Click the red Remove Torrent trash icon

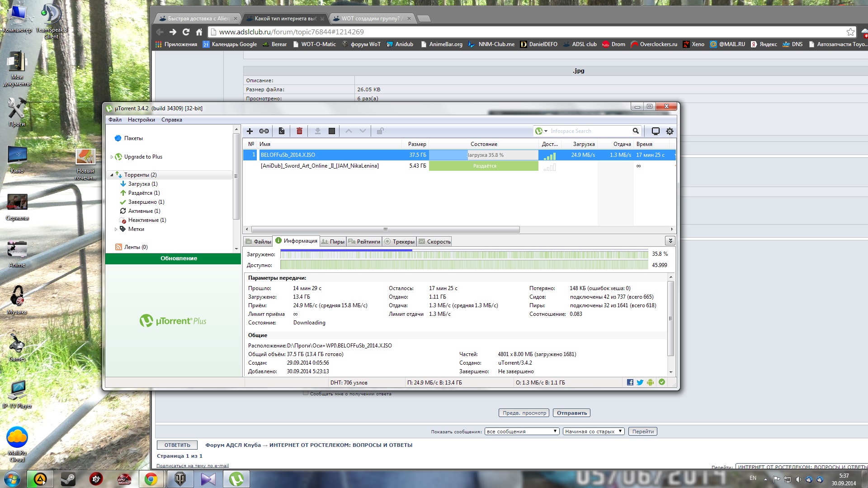click(299, 131)
